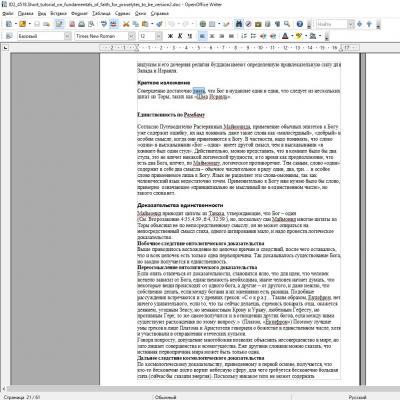Image resolution: width=400 pixels, height=400 pixels.
Task: Click the Export as PDF icon
Action: pos(72,24)
